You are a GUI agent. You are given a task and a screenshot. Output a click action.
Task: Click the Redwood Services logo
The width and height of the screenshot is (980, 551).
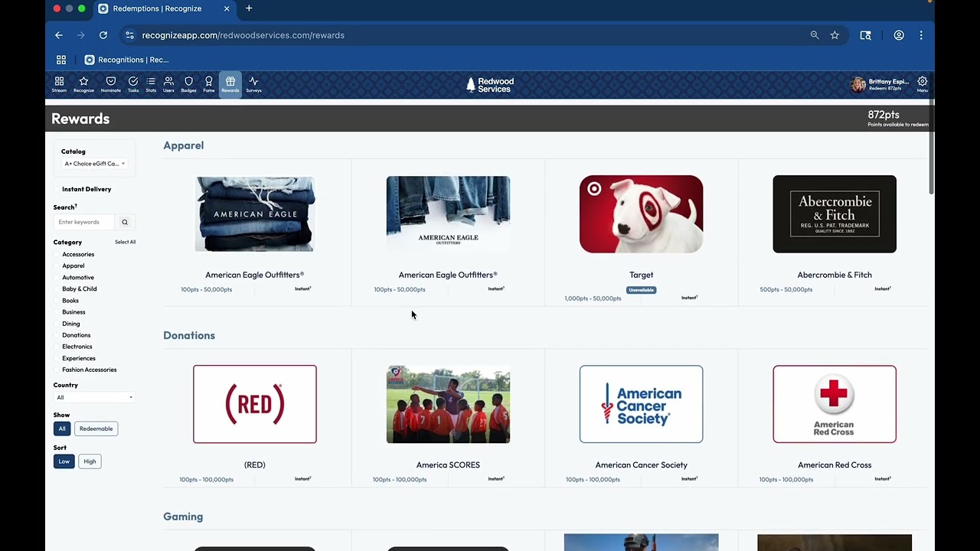pyautogui.click(x=490, y=85)
